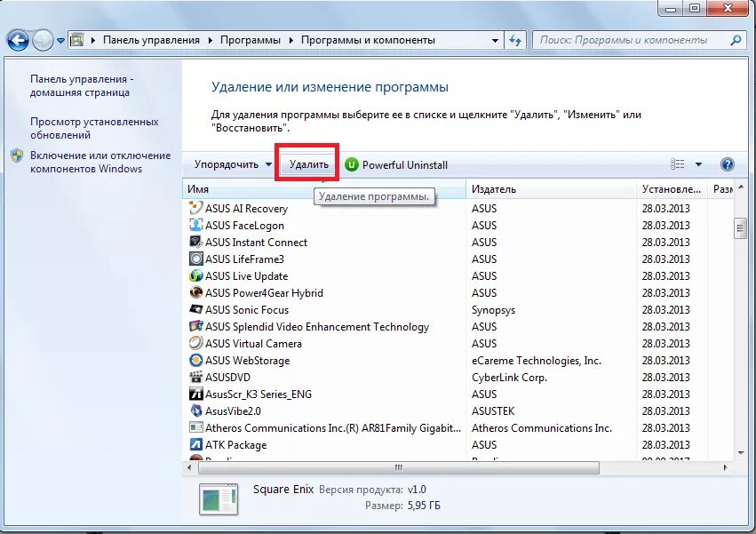Select ASUS WebStorage program name

(x=247, y=361)
